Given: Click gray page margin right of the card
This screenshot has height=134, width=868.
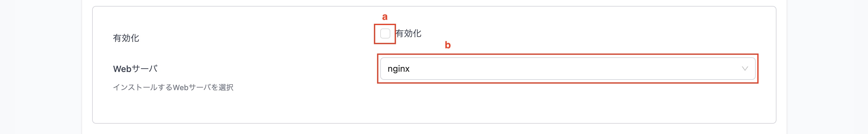Looking at the screenshot, I should point(827,67).
